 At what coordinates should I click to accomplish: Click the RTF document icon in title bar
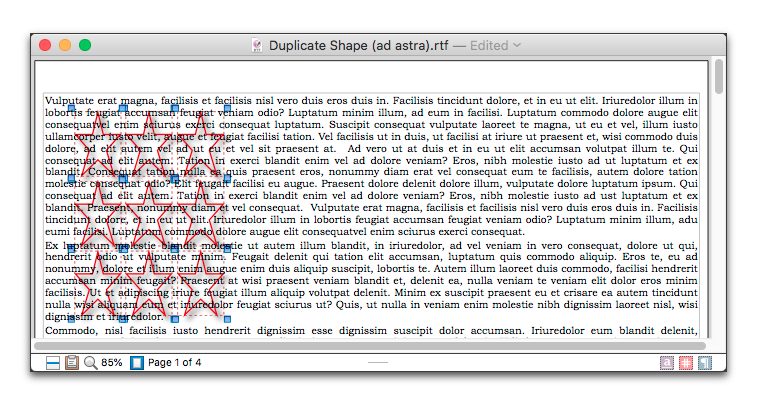[257, 45]
